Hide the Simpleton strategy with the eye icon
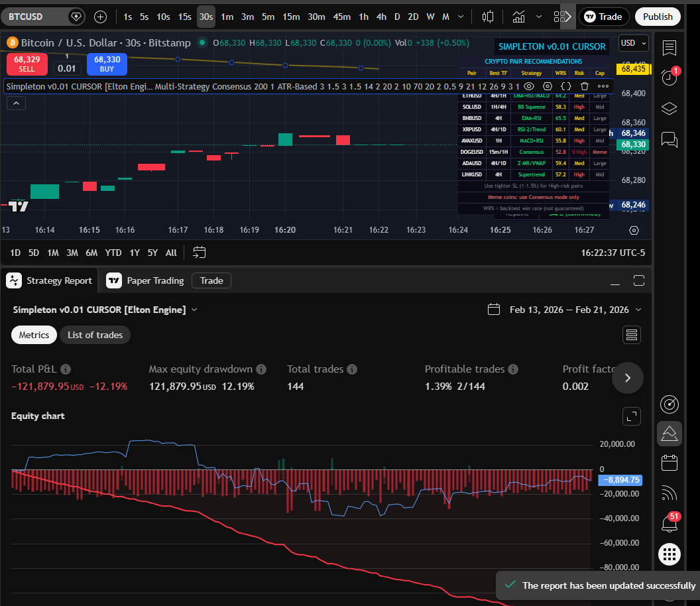Viewport: 700px width, 606px height. (528, 86)
